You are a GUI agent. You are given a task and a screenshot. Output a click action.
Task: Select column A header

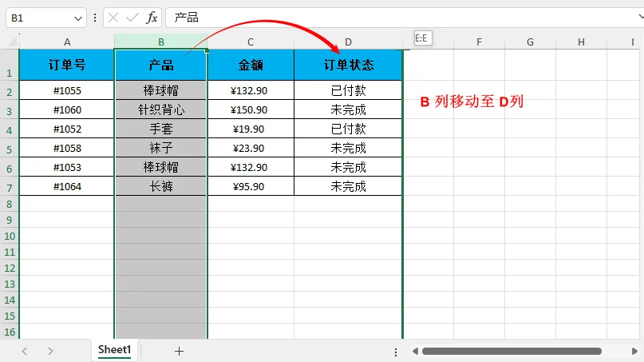(x=67, y=42)
